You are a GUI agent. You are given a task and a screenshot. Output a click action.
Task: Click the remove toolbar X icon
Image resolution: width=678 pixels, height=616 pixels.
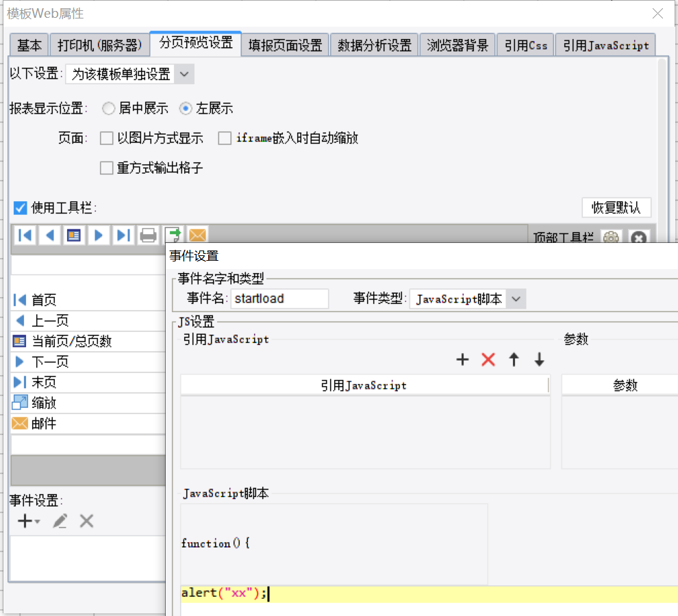click(x=639, y=238)
